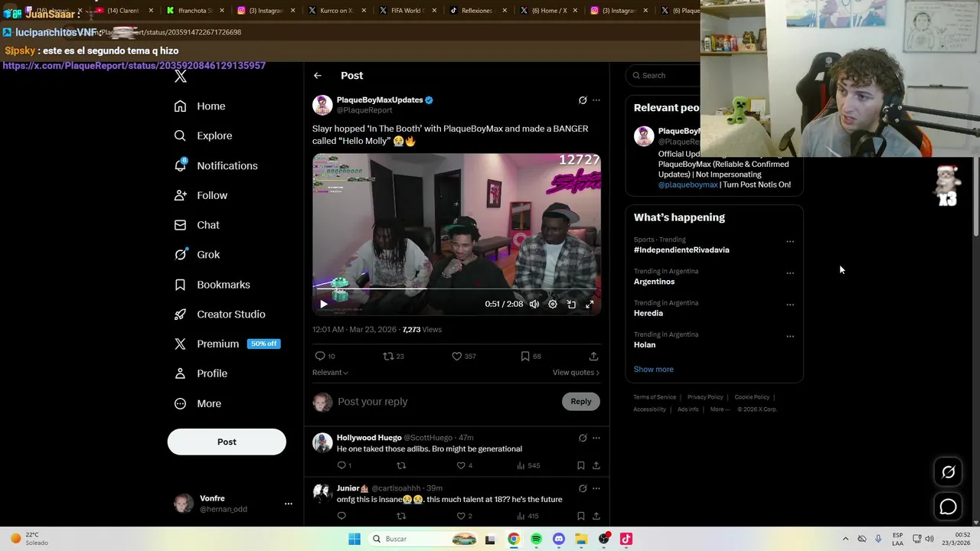The image size is (980, 551).
Task: Open the More menu in the sidebar
Action: point(197,404)
